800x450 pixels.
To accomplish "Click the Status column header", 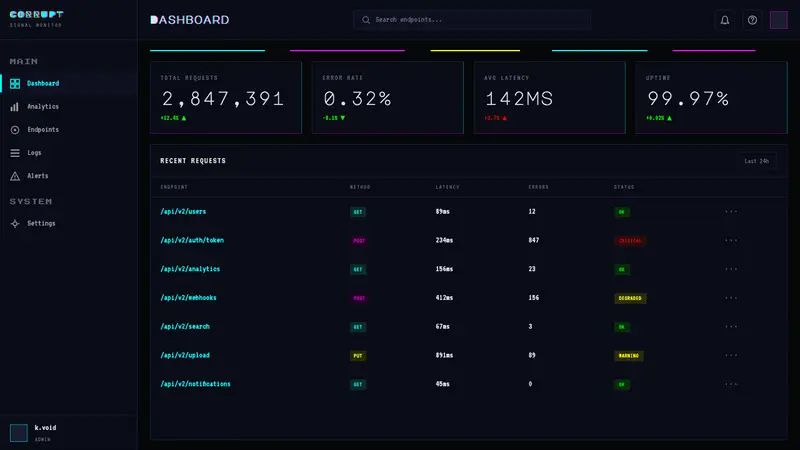I will click(x=624, y=187).
